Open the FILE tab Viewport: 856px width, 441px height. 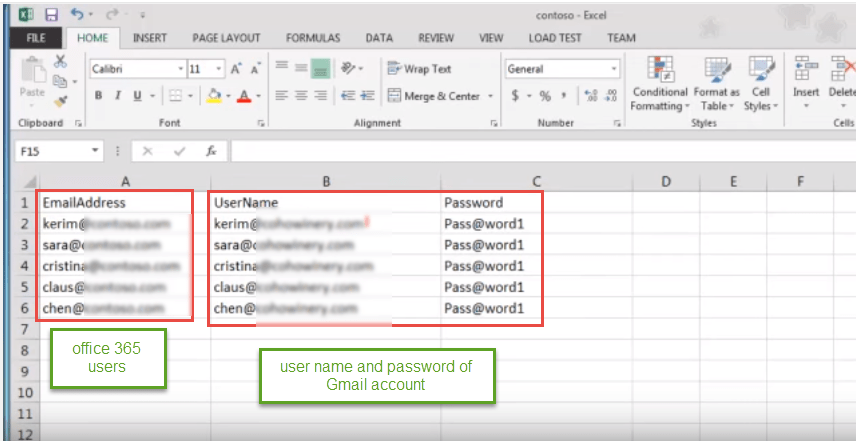click(36, 38)
